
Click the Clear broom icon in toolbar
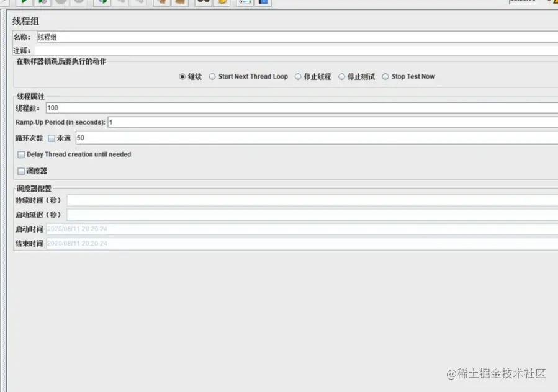click(x=162, y=2)
